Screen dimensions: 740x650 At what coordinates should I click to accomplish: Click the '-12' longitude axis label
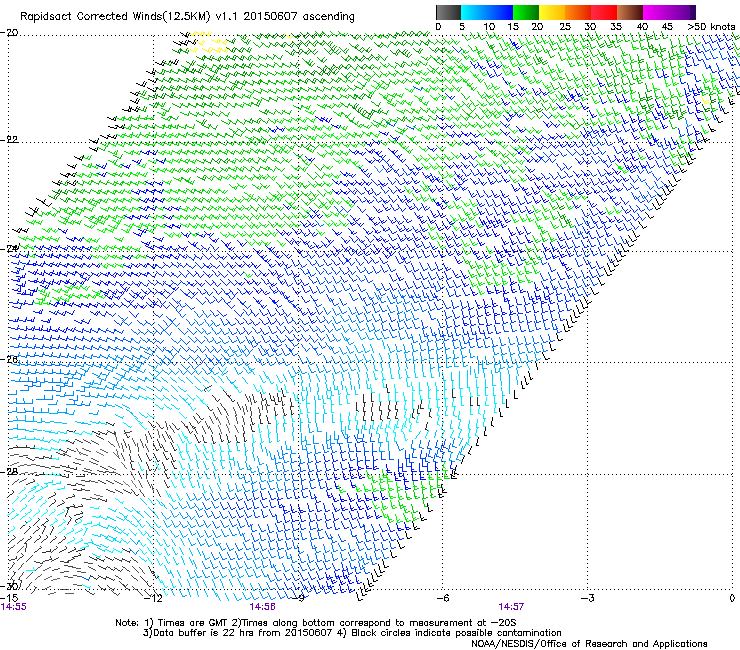click(153, 598)
